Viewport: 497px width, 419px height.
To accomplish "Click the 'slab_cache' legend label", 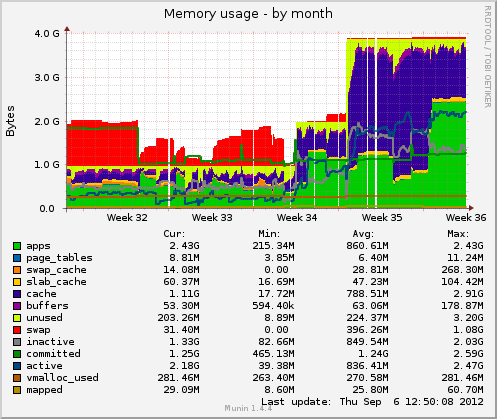I will [x=56, y=282].
